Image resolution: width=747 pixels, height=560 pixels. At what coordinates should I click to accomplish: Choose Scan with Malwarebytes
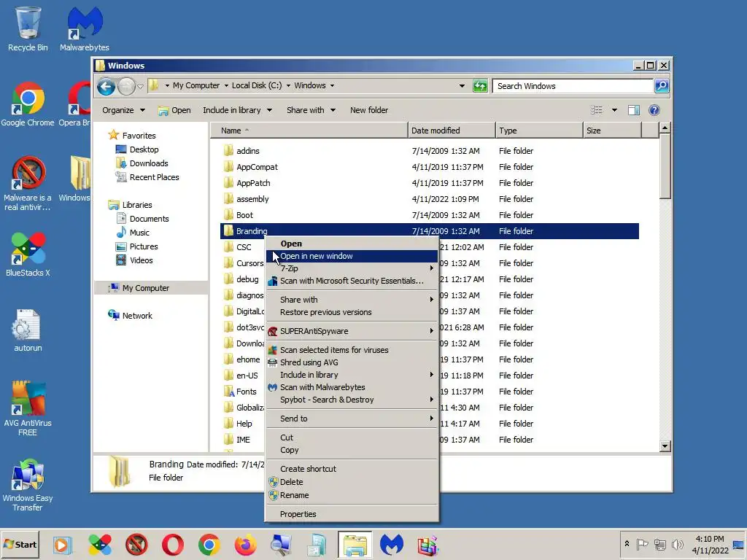(352, 387)
